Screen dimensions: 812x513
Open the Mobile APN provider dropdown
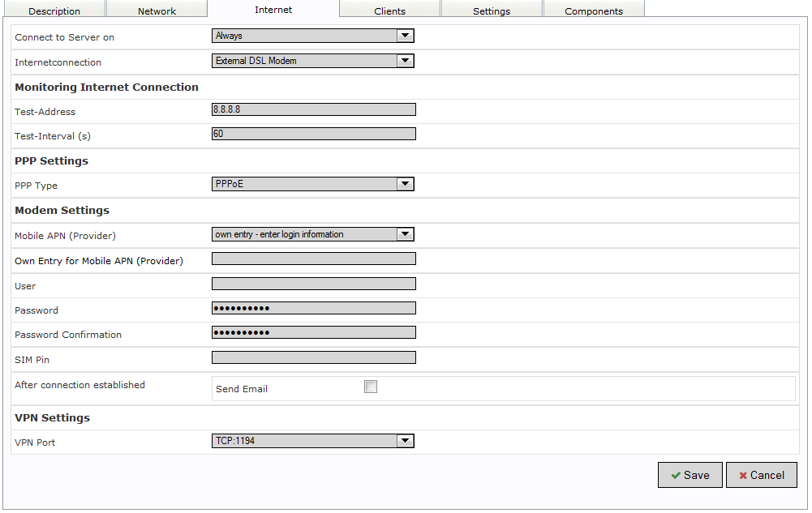(312, 234)
